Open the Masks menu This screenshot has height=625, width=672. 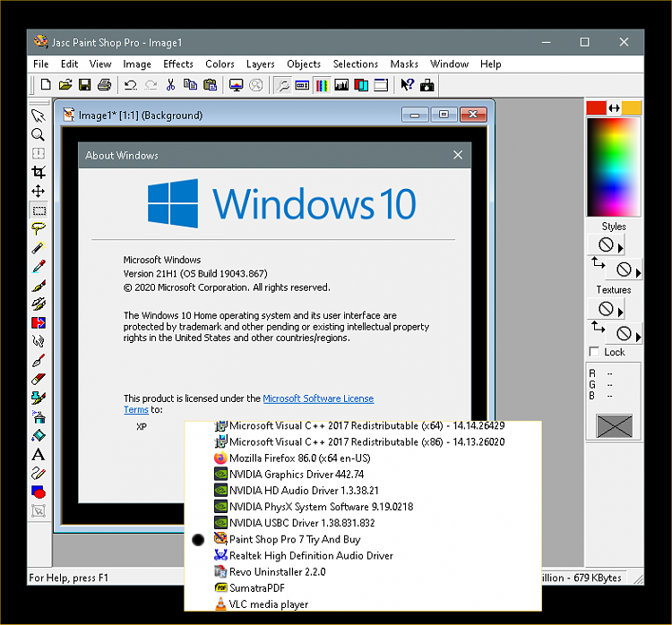[x=404, y=64]
